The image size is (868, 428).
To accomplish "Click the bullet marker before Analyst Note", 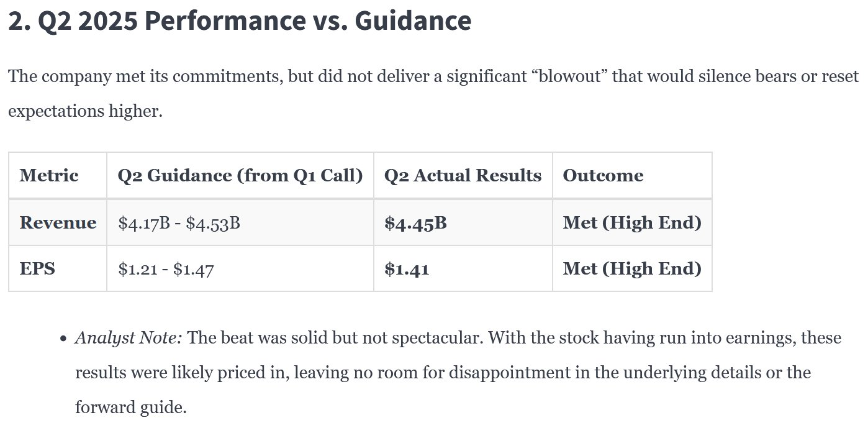I will click(x=63, y=339).
